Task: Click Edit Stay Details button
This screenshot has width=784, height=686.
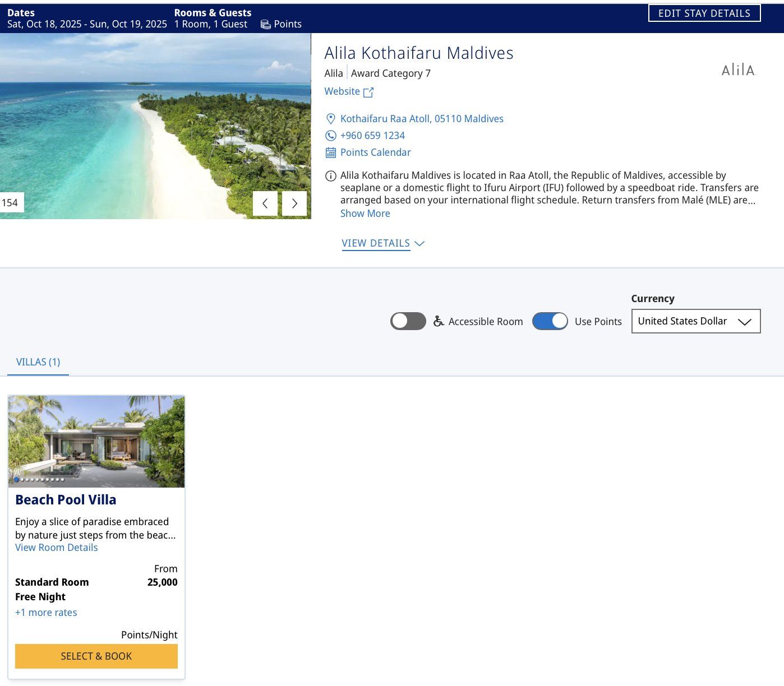Action: pos(704,13)
